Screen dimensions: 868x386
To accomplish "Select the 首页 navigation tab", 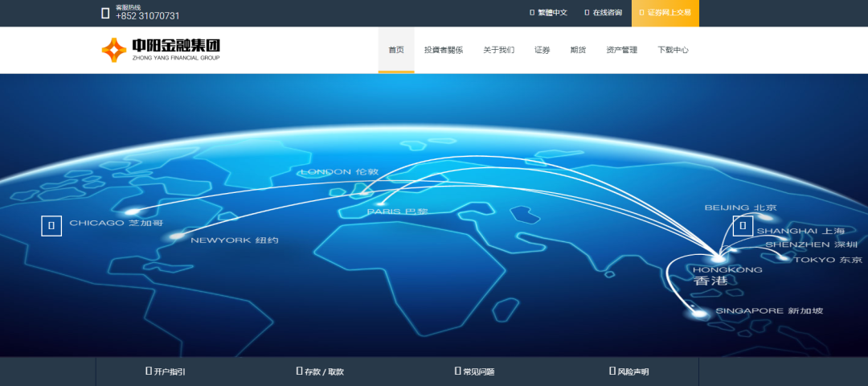I will (x=396, y=50).
